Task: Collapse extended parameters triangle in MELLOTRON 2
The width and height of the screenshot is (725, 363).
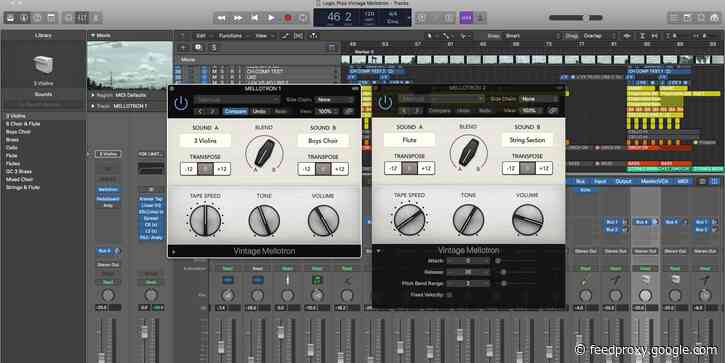Action: coord(379,251)
